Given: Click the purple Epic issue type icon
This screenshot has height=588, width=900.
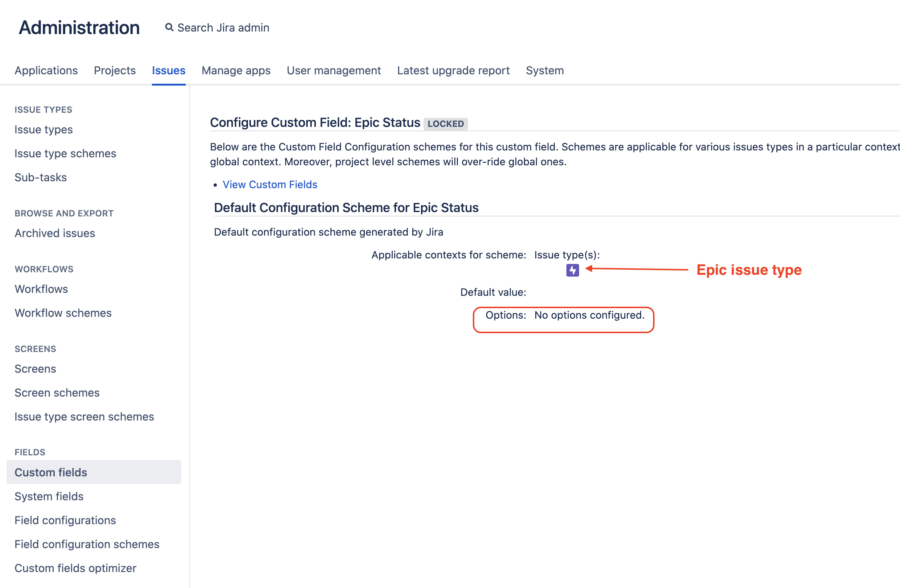Looking at the screenshot, I should [572, 270].
